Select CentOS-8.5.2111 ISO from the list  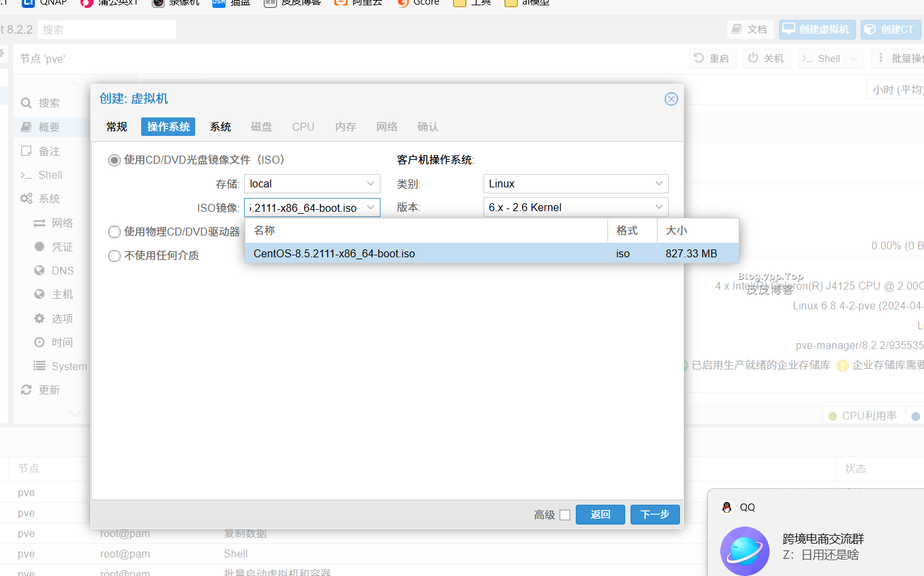pyautogui.click(x=334, y=253)
